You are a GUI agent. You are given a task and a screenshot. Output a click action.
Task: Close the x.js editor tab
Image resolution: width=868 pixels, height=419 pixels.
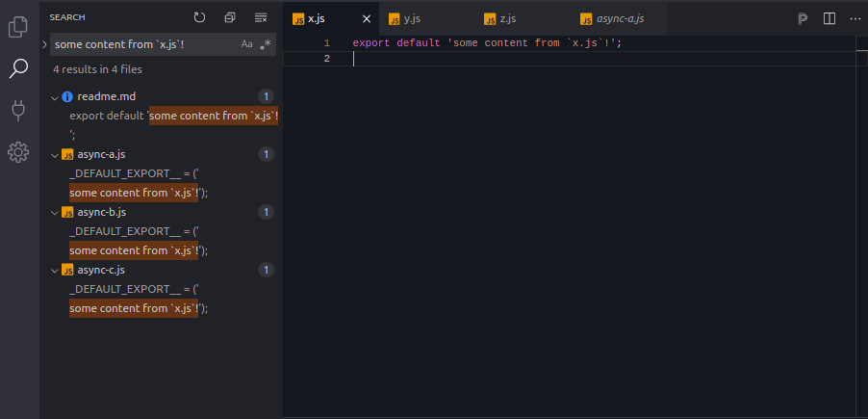click(366, 18)
